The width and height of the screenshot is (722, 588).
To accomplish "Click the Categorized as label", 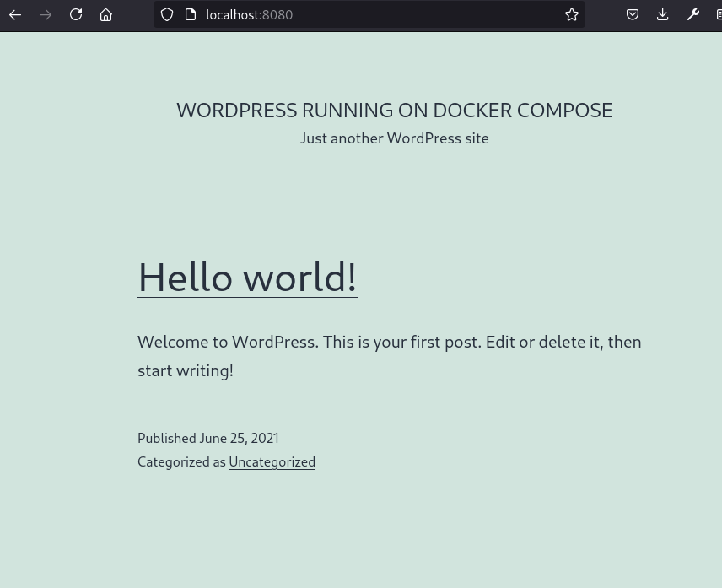I will pos(181,461).
